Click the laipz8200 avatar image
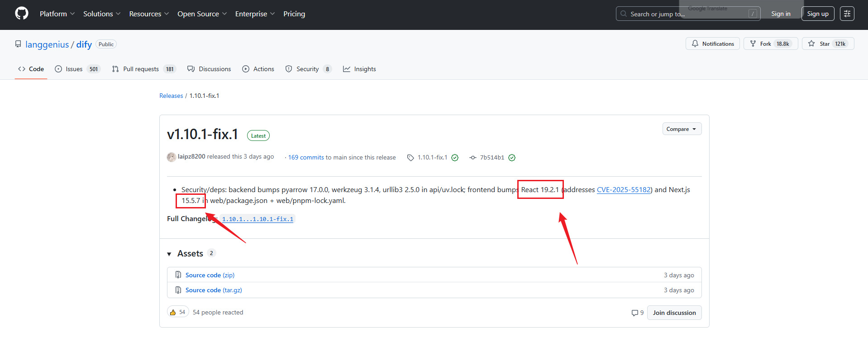868x343 pixels. 172,157
